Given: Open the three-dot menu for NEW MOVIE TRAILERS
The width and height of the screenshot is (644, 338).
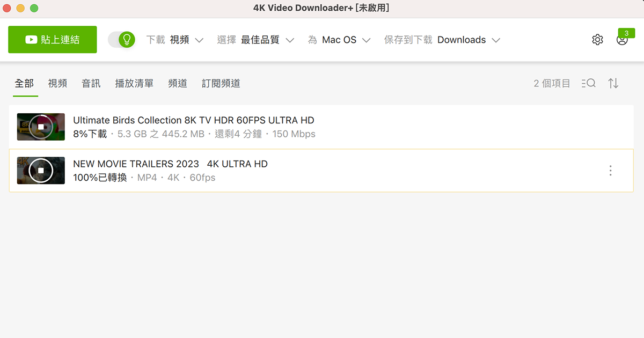Looking at the screenshot, I should pyautogui.click(x=610, y=171).
